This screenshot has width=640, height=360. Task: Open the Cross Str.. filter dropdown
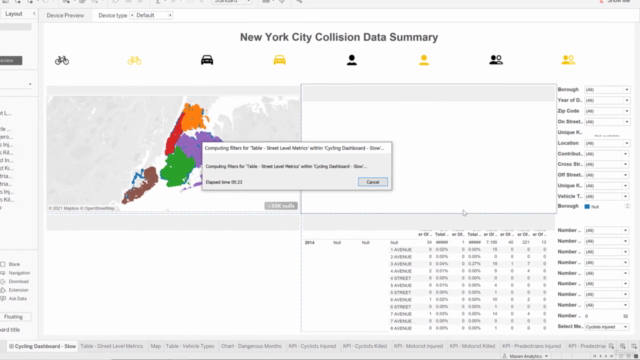pos(607,164)
